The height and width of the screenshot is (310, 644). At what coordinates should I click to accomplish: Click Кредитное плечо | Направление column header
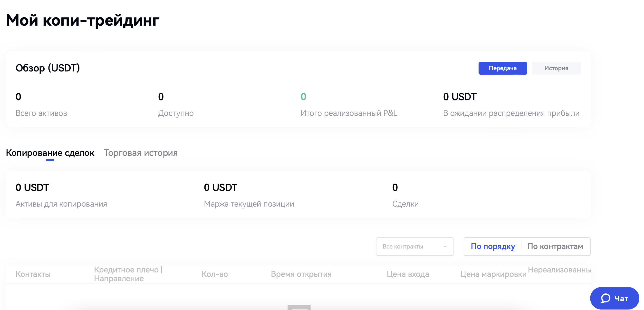(x=128, y=274)
